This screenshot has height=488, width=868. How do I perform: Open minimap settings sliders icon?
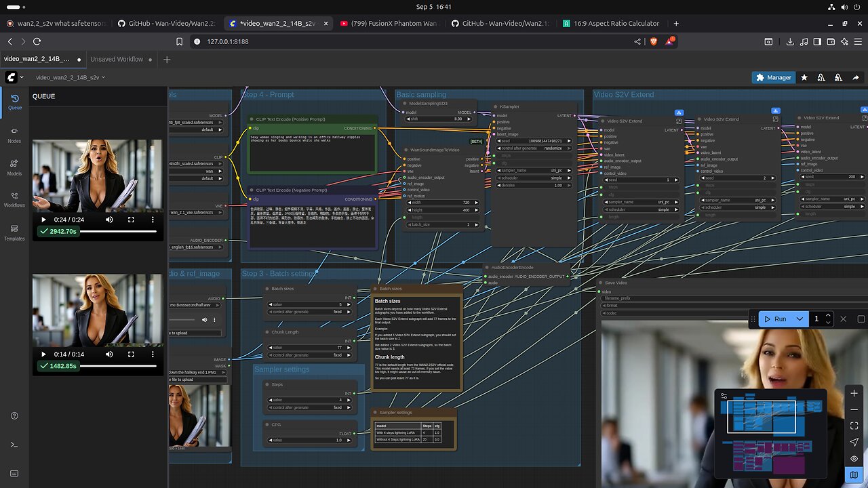click(x=724, y=396)
